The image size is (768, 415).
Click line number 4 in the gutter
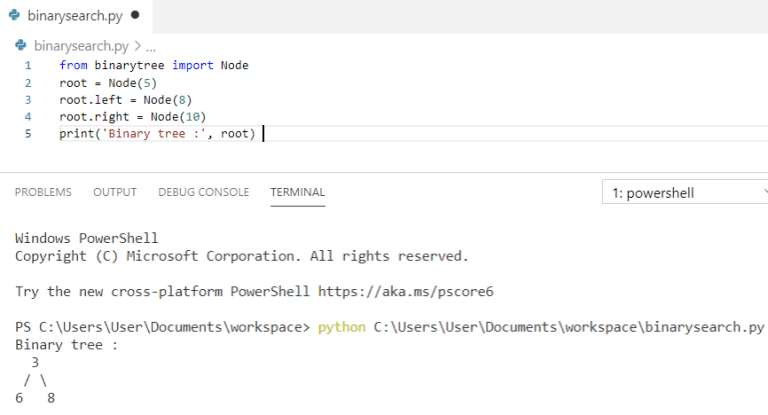point(28,117)
